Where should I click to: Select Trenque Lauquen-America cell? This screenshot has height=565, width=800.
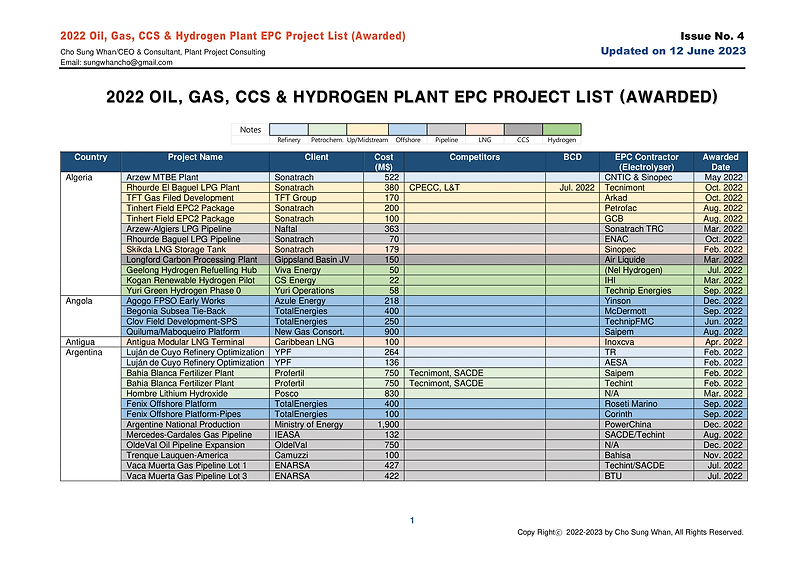coord(195,455)
